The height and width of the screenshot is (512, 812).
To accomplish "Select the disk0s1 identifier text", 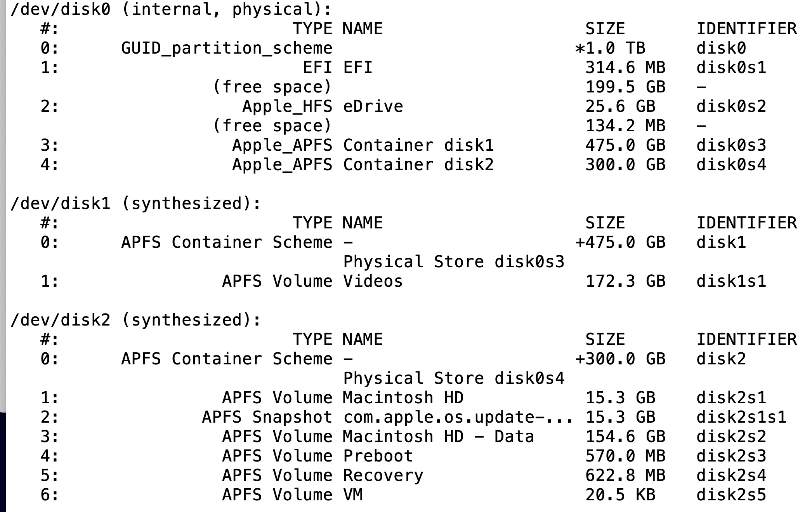I will 731,68.
